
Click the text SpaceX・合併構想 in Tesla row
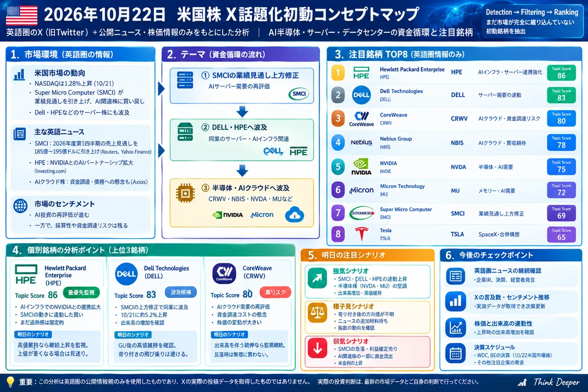(x=499, y=234)
